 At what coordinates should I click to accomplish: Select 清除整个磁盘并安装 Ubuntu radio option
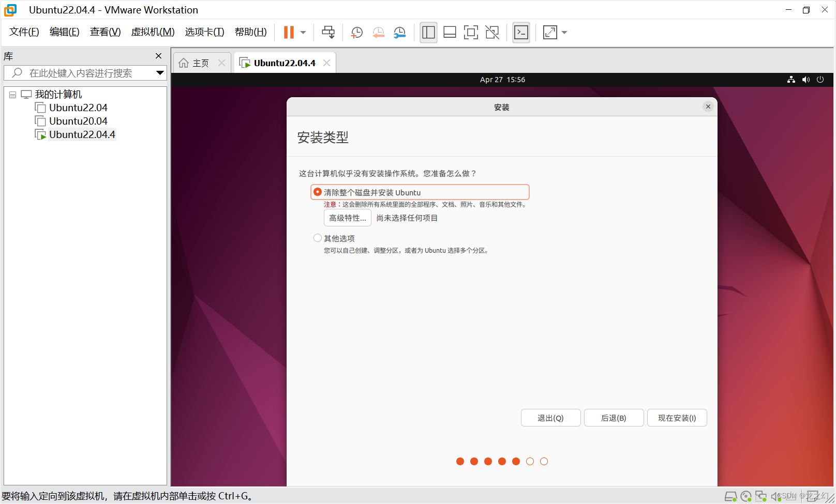318,192
